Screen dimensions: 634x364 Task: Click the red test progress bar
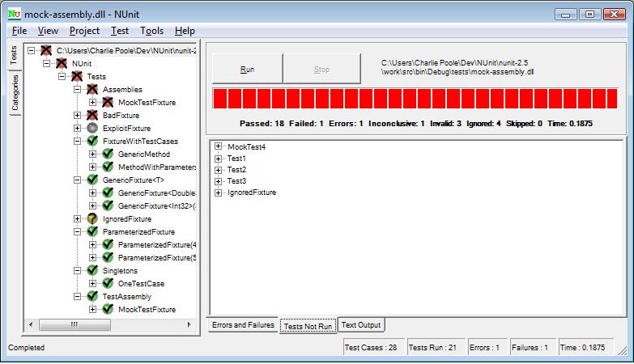(415, 99)
